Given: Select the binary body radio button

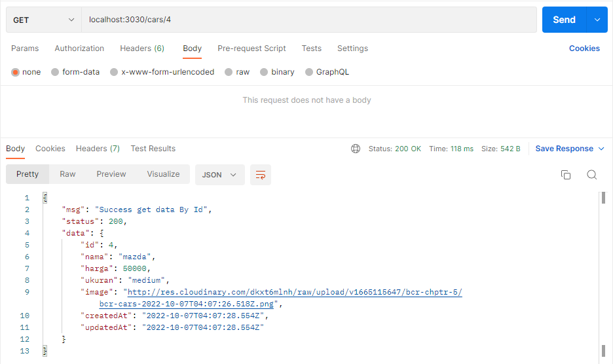Looking at the screenshot, I should (264, 72).
